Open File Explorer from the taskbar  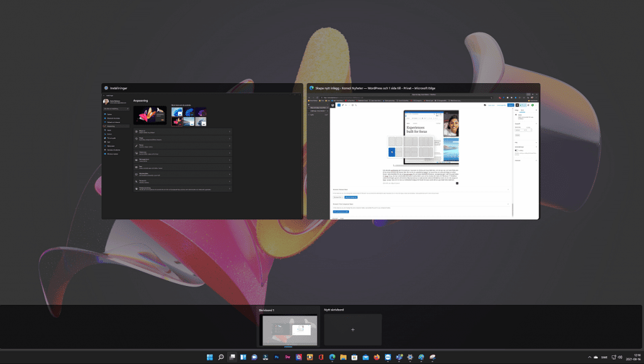pyautogui.click(x=343, y=357)
